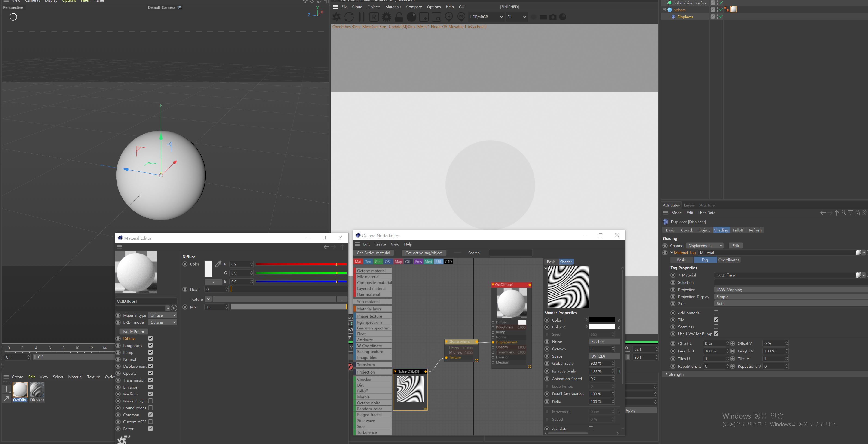Open the DL kernel dropdown
Image resolution: width=868 pixels, height=444 pixels.
[517, 17]
